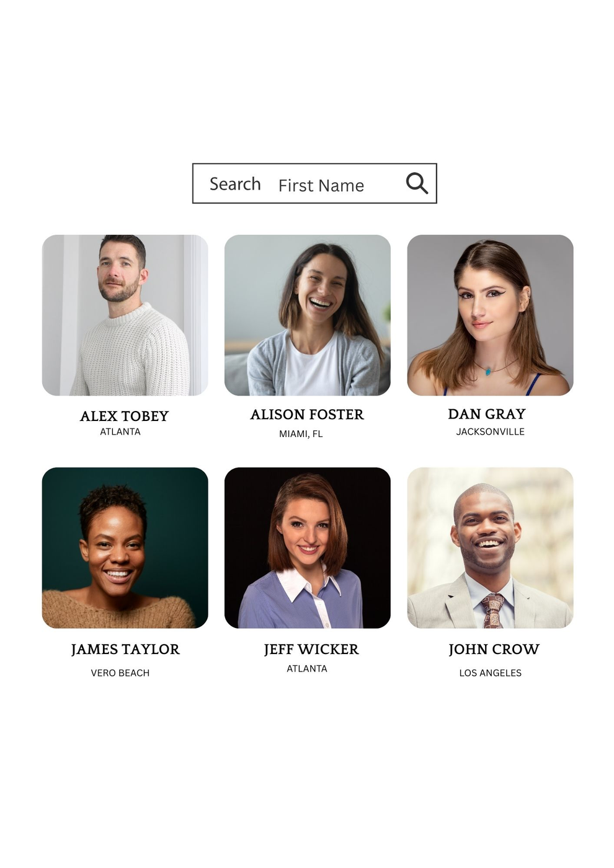Open Alison Foster's profile photo

[308, 315]
